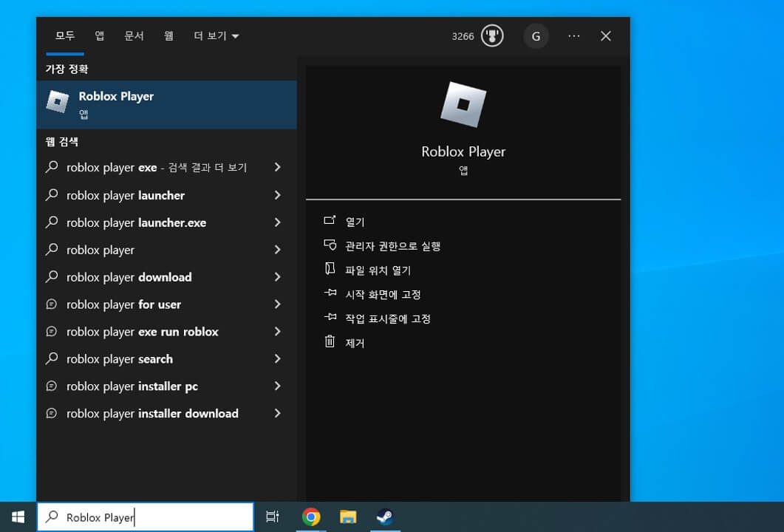This screenshot has width=784, height=532.
Task: Open File Explorer from the taskbar
Action: pyautogui.click(x=348, y=517)
